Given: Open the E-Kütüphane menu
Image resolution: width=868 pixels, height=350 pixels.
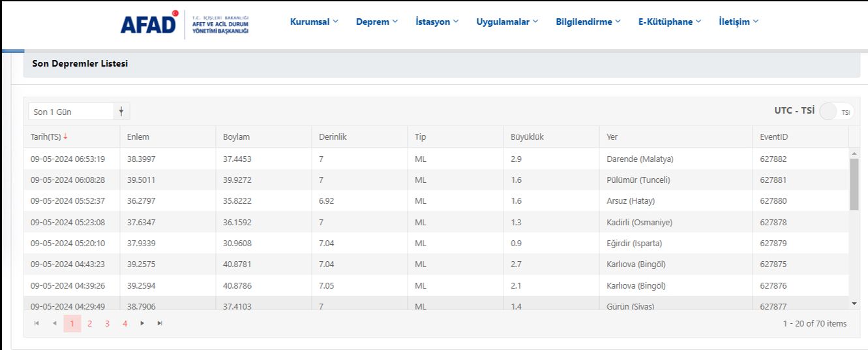Looking at the screenshot, I should [x=669, y=22].
